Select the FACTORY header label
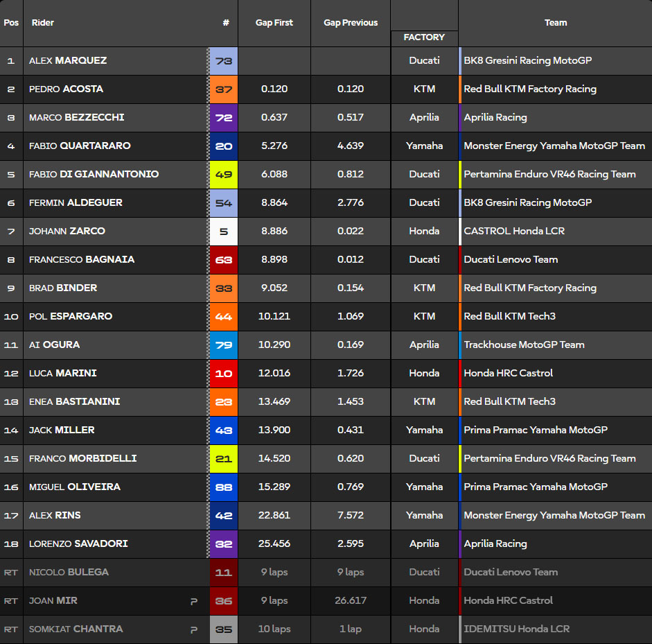The image size is (652, 644). click(424, 37)
